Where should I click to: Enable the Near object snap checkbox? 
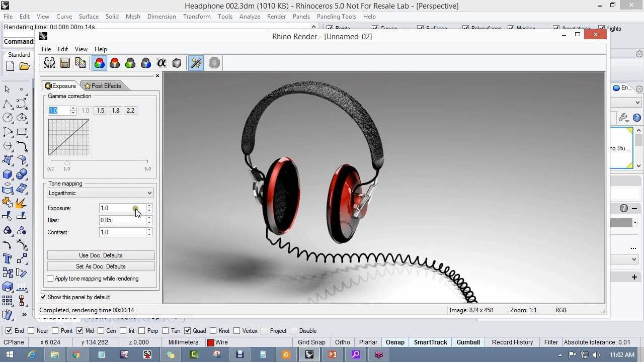click(x=31, y=331)
